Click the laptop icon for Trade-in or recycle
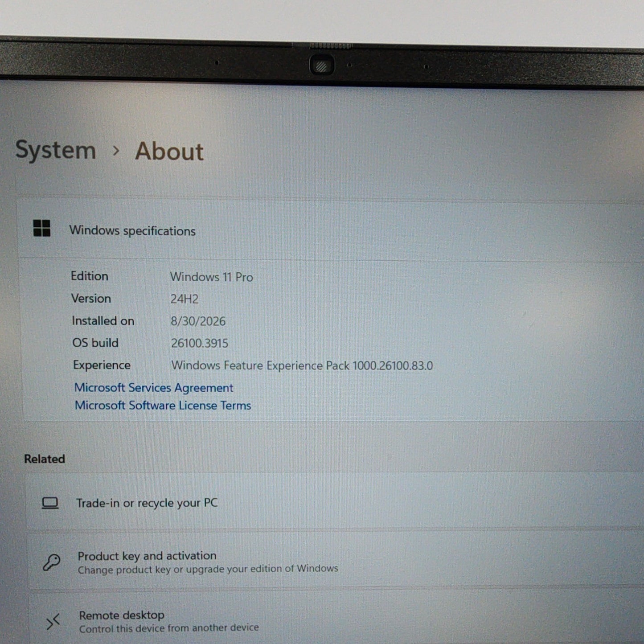Viewport: 644px width, 644px height. click(50, 503)
